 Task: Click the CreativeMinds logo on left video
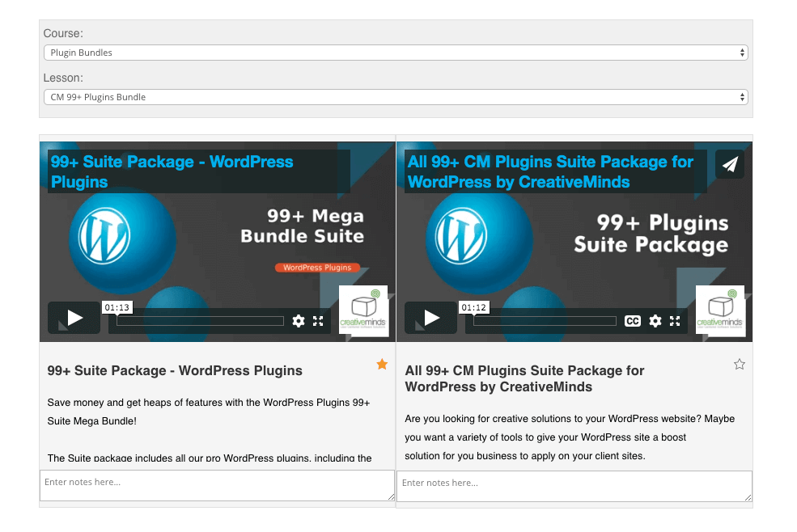(x=363, y=310)
